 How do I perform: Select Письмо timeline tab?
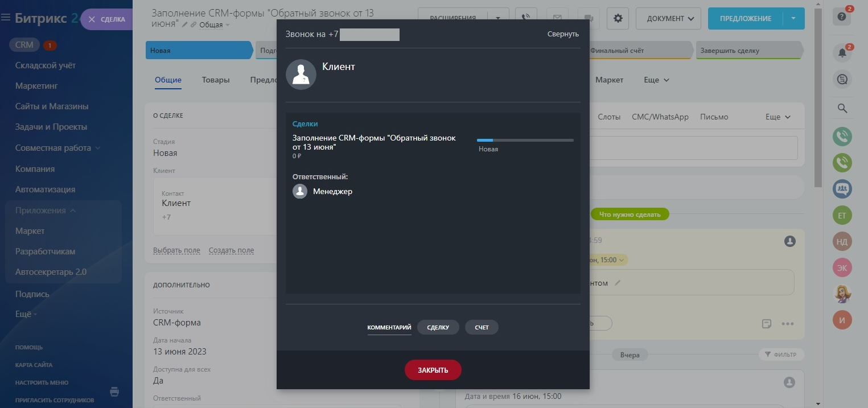pyautogui.click(x=714, y=117)
